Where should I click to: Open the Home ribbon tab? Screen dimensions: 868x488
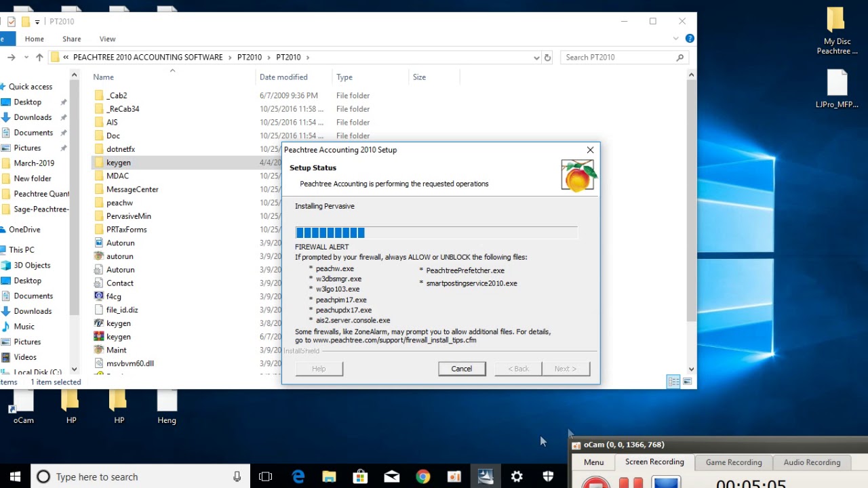coord(34,39)
